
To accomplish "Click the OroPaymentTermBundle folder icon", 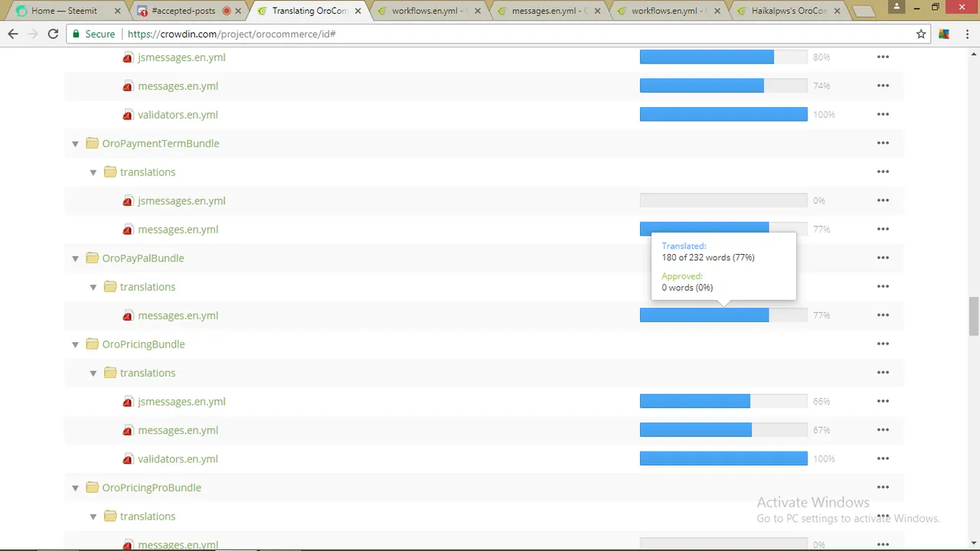I will pos(93,143).
